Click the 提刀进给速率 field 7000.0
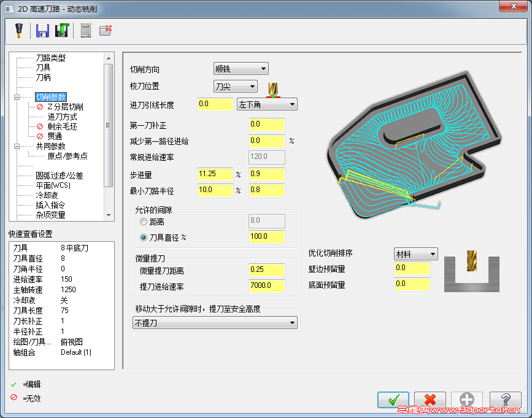532x418 pixels. [x=267, y=285]
